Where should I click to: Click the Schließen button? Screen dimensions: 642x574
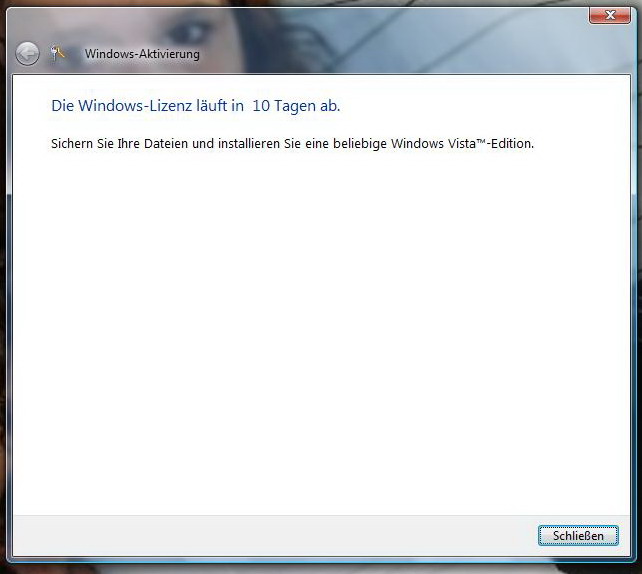(x=578, y=536)
